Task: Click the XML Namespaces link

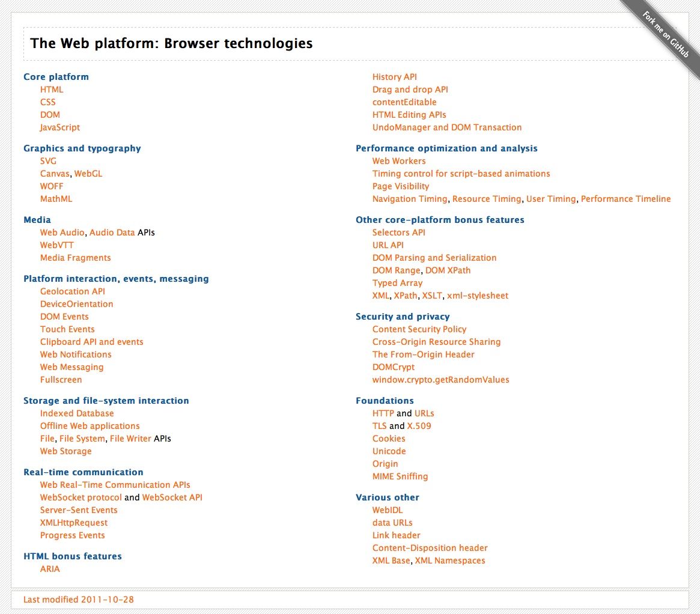Action: [x=449, y=560]
